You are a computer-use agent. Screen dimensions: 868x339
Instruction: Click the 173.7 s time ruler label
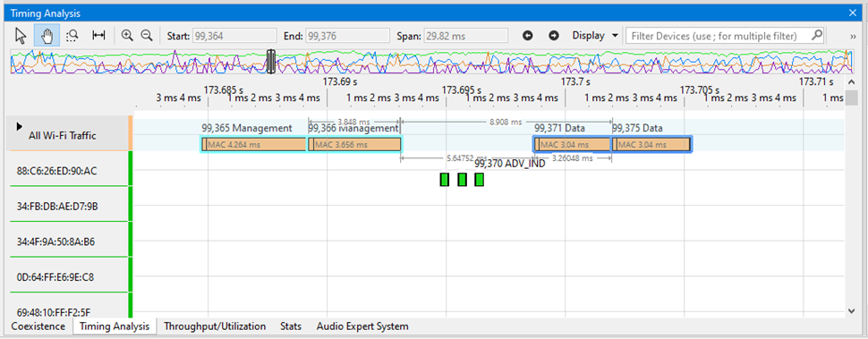point(575,82)
